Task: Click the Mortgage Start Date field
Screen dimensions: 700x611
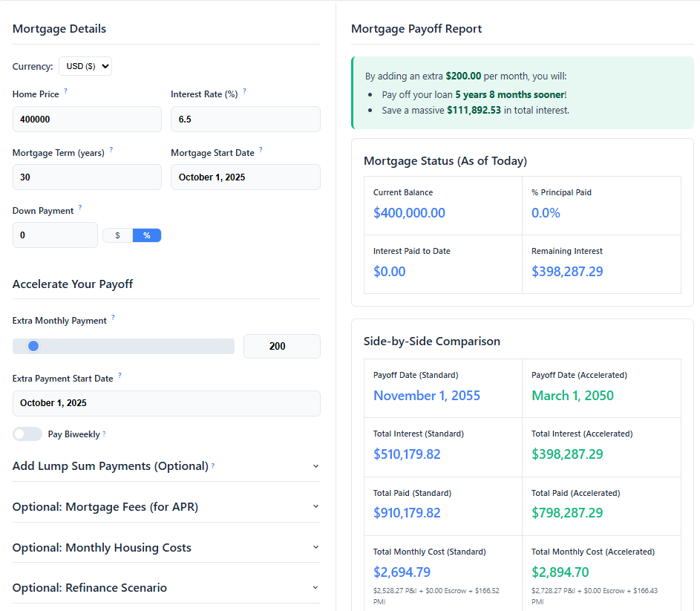Action: [245, 177]
